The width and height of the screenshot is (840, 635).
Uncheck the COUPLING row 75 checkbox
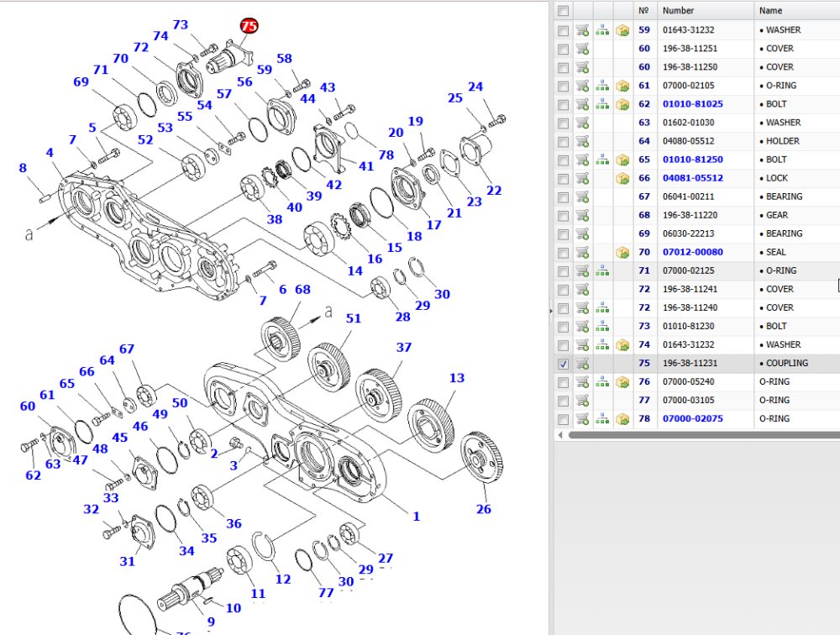563,364
